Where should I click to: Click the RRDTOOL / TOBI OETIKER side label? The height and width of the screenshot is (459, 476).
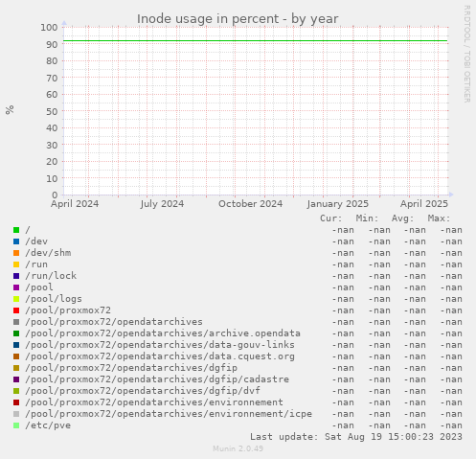coord(466,54)
